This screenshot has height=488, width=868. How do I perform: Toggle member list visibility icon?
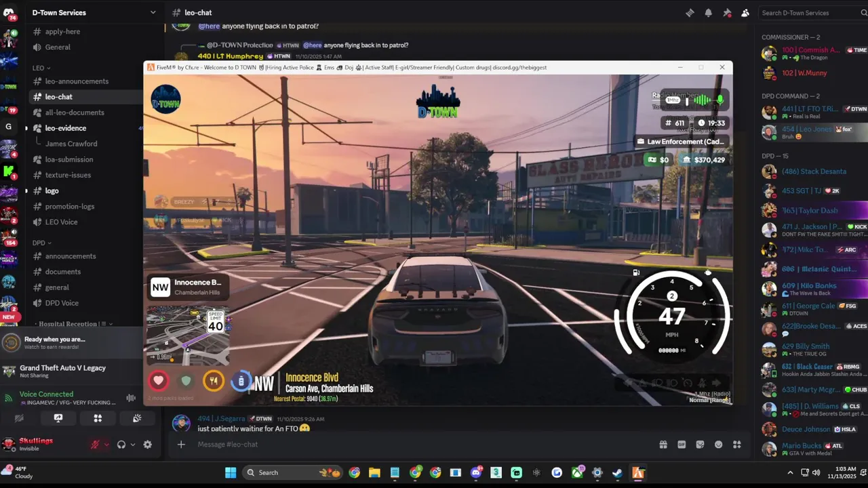[x=745, y=12]
